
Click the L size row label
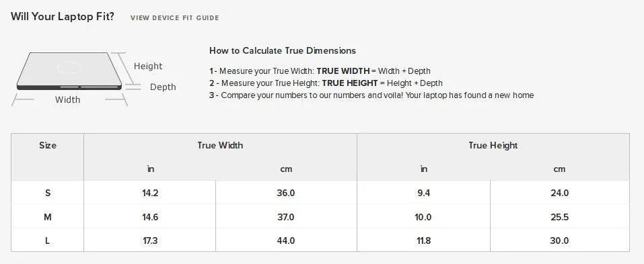48,240
